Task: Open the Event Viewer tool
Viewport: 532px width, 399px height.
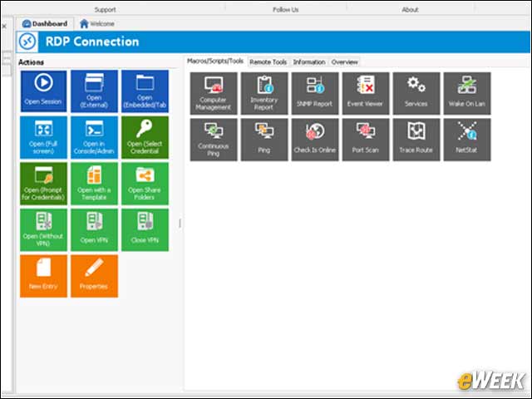Action: (366, 93)
